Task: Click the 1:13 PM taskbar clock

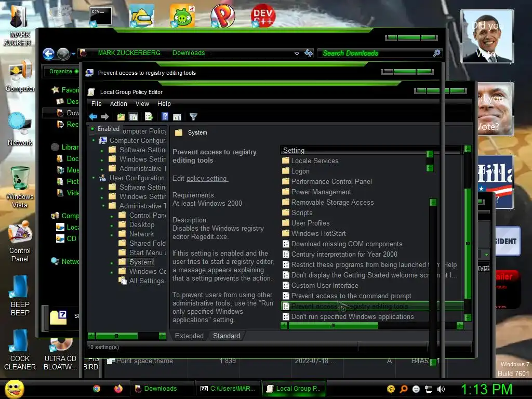Action: (486, 389)
